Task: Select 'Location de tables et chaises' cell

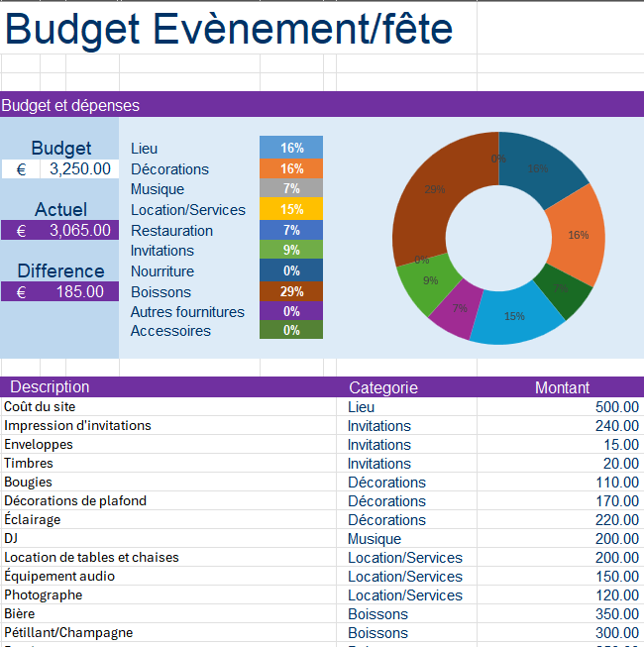Action: click(x=168, y=557)
